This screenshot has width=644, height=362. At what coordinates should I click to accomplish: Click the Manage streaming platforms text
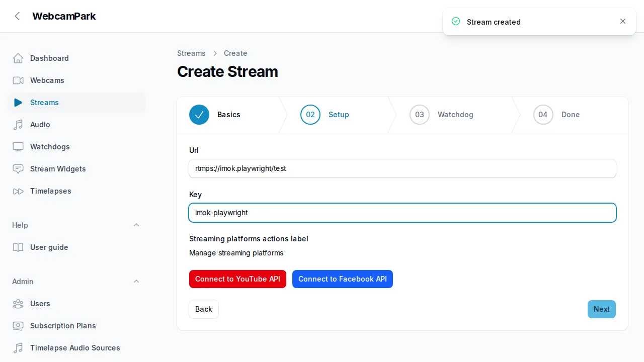tap(236, 253)
